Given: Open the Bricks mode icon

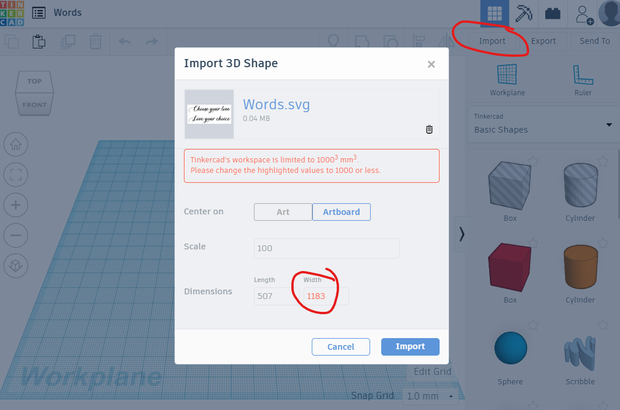Looking at the screenshot, I should [552, 14].
